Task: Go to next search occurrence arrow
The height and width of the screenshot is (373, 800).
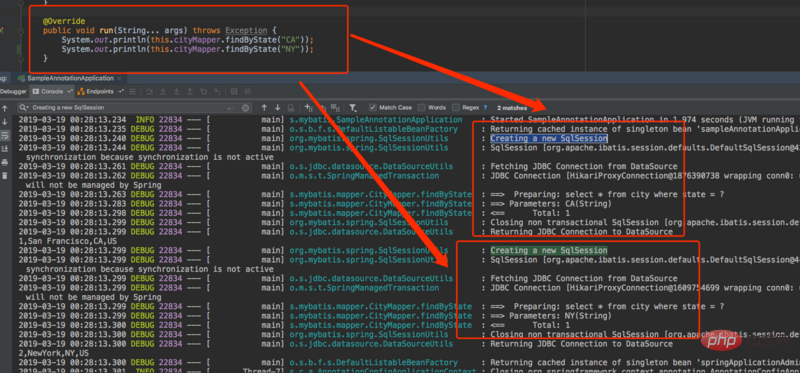Action: 277,108
